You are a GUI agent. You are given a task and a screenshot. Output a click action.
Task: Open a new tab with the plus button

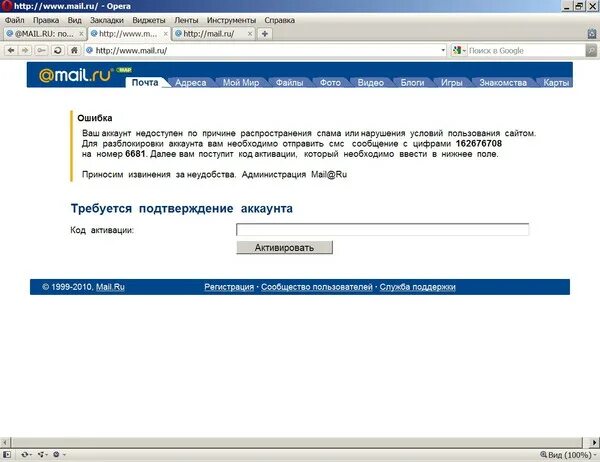click(x=265, y=34)
